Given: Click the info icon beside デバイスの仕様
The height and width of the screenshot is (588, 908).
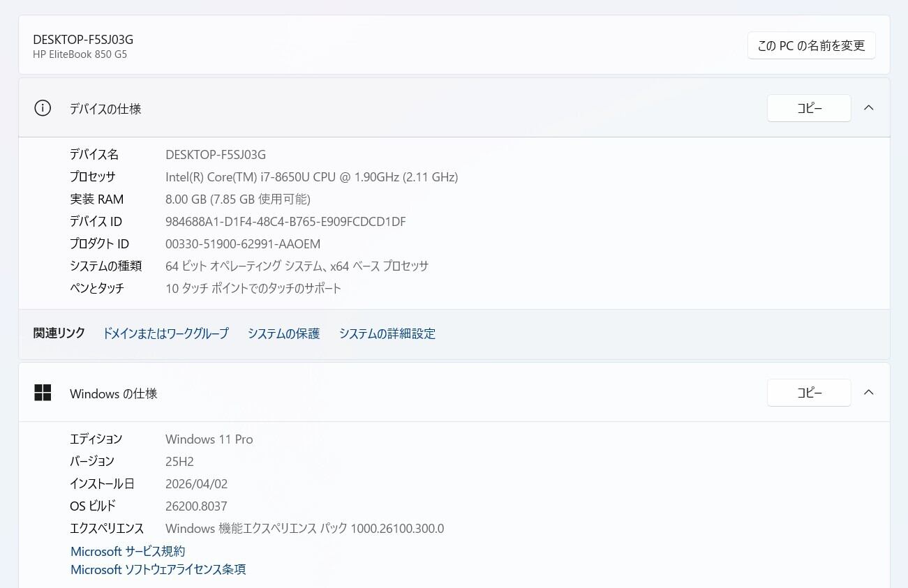Looking at the screenshot, I should click(43, 108).
